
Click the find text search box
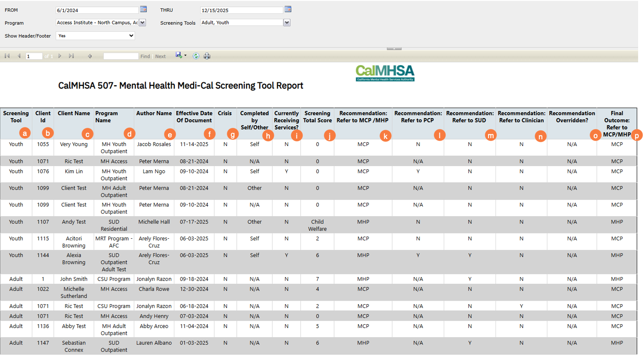pos(121,56)
